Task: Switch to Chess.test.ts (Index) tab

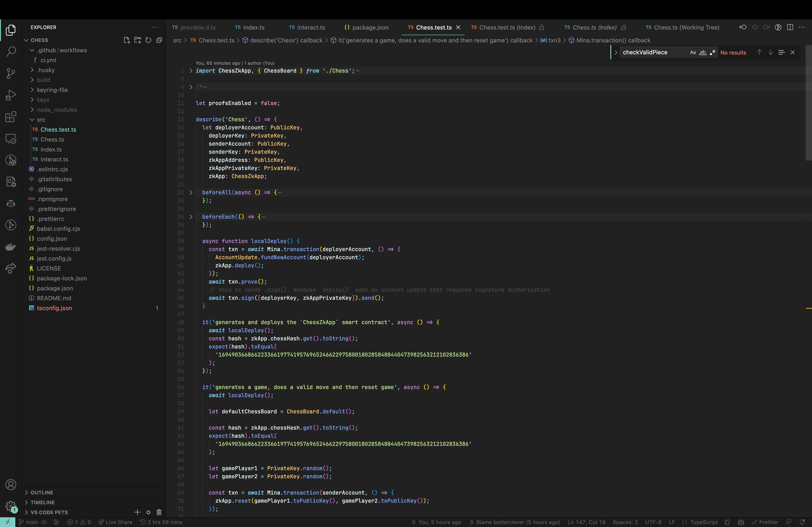Action: [507, 27]
